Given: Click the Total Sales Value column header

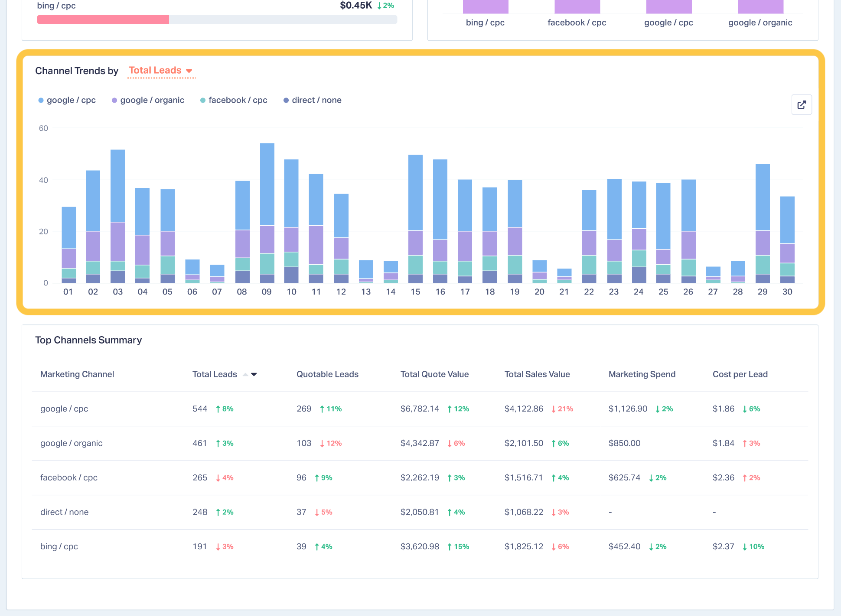Looking at the screenshot, I should click(x=537, y=374).
